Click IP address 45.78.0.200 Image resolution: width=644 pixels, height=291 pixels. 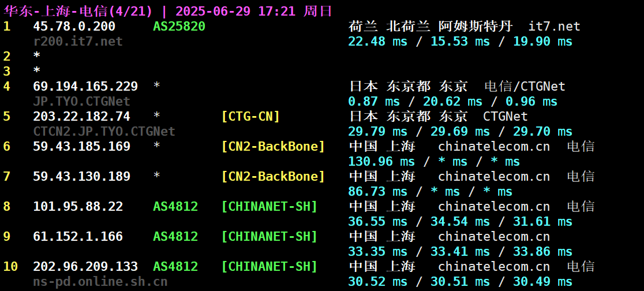[x=74, y=27]
